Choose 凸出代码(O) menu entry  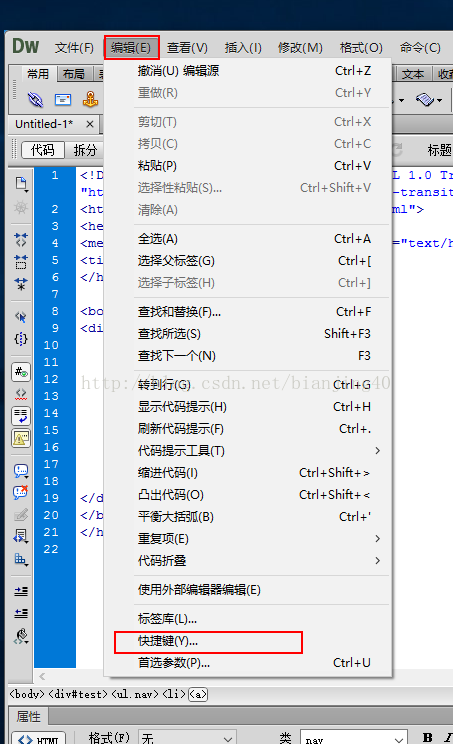[248, 494]
